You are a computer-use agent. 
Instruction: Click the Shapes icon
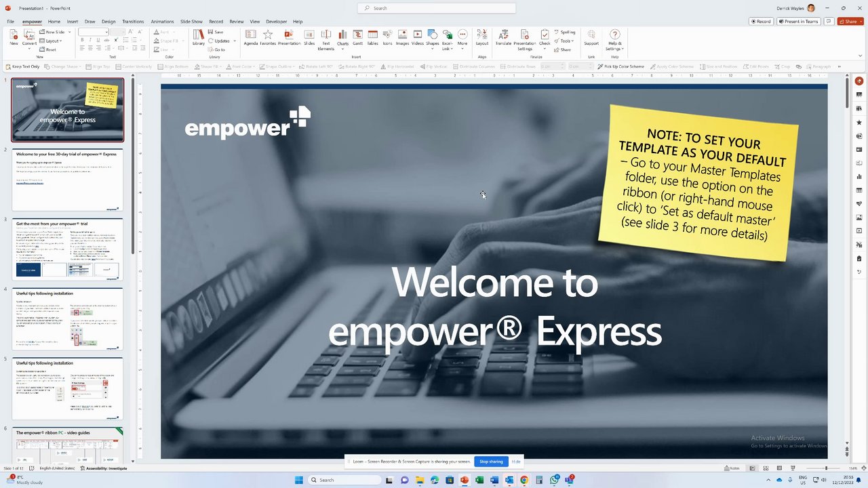pyautogui.click(x=433, y=37)
